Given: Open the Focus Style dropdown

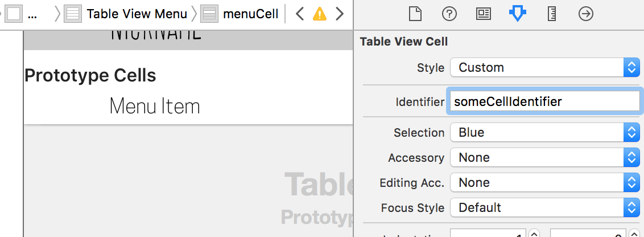Looking at the screenshot, I should 545,208.
